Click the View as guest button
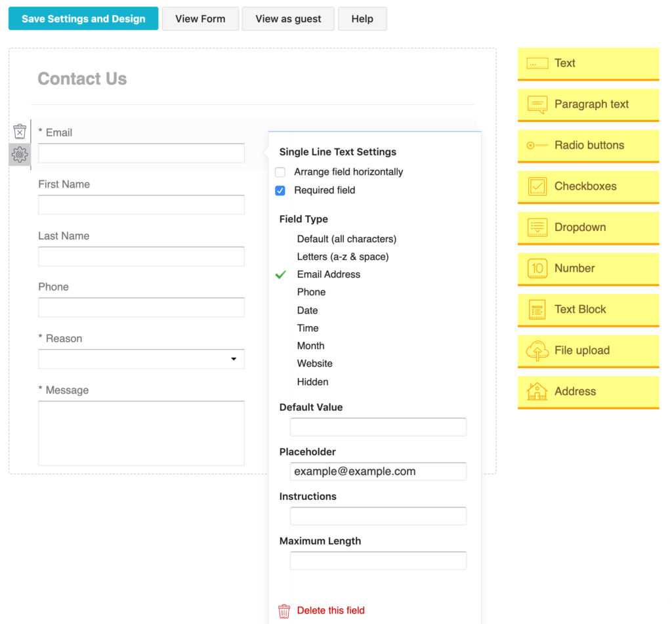The image size is (672, 624). (x=288, y=18)
